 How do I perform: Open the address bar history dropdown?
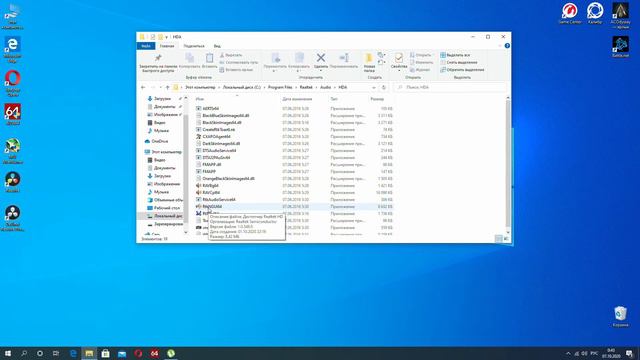pyautogui.click(x=373, y=87)
